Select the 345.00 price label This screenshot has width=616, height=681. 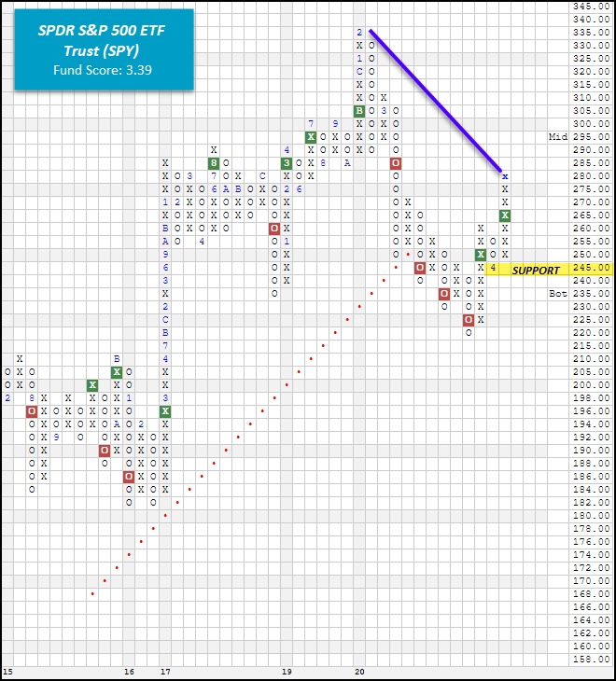pos(591,7)
